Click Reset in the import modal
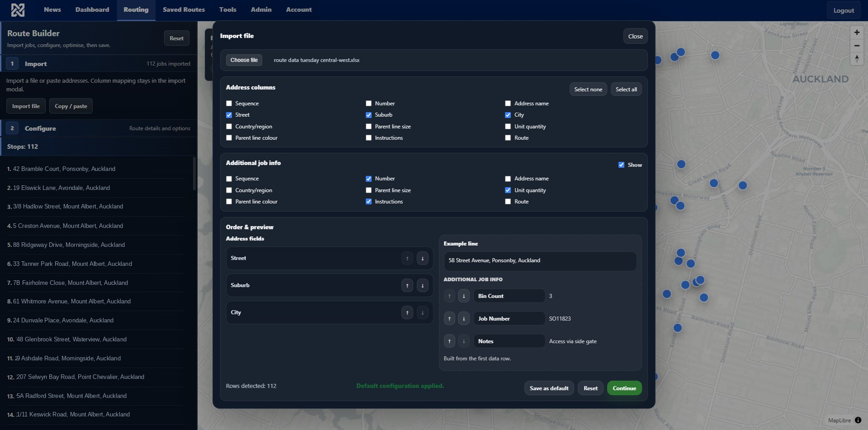The height and width of the screenshot is (430, 868). click(590, 388)
